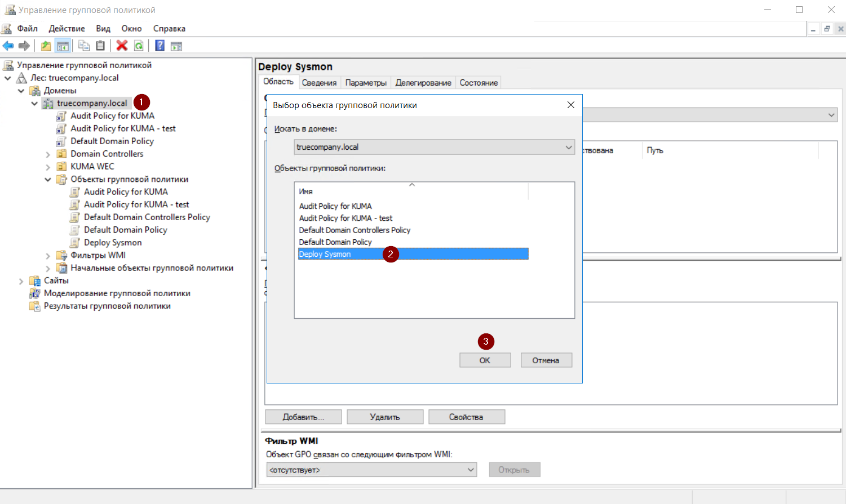
Task: Click the red X Delete icon
Action: [122, 46]
